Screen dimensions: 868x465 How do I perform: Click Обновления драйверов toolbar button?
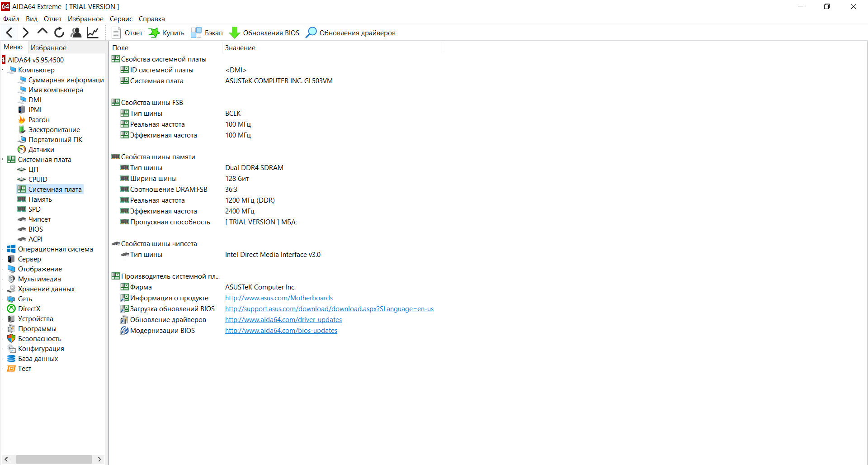[351, 33]
